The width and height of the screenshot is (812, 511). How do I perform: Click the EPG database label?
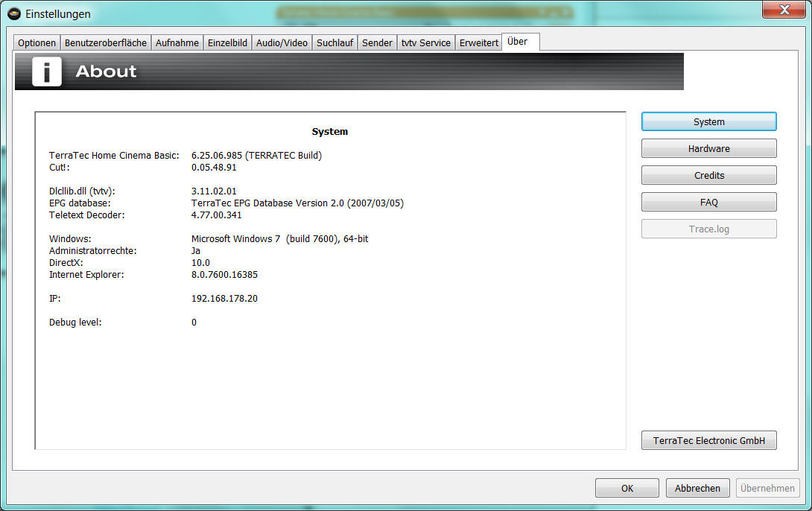80,203
